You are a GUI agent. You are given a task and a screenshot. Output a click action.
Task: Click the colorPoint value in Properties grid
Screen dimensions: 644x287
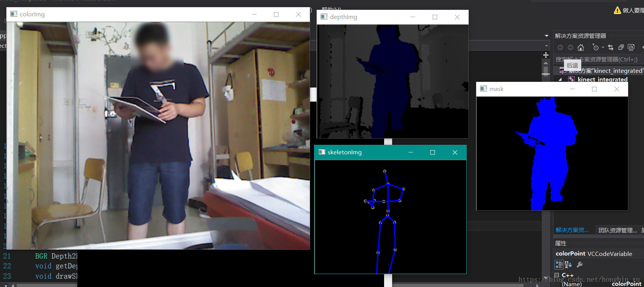627,284
